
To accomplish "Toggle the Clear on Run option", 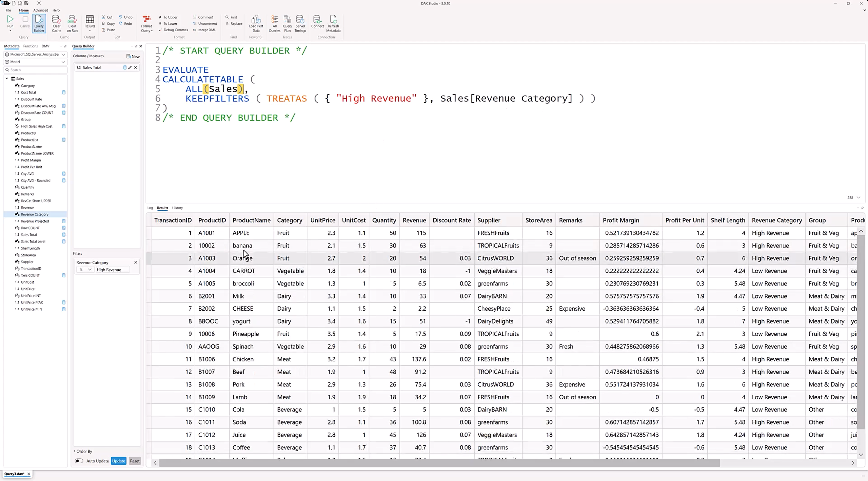I will (x=72, y=23).
